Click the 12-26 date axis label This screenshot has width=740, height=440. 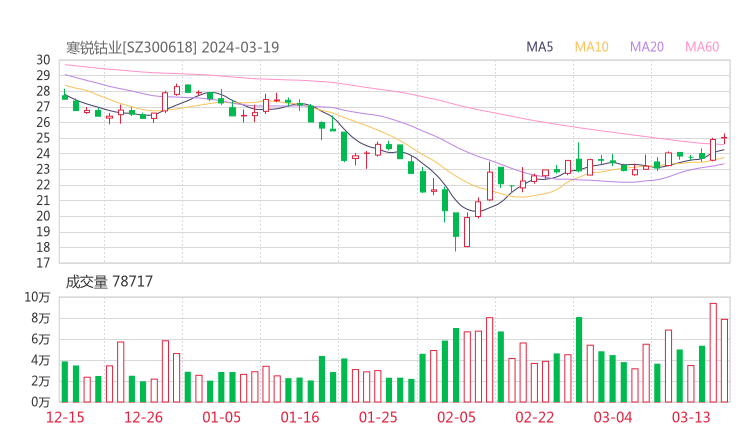click(143, 417)
